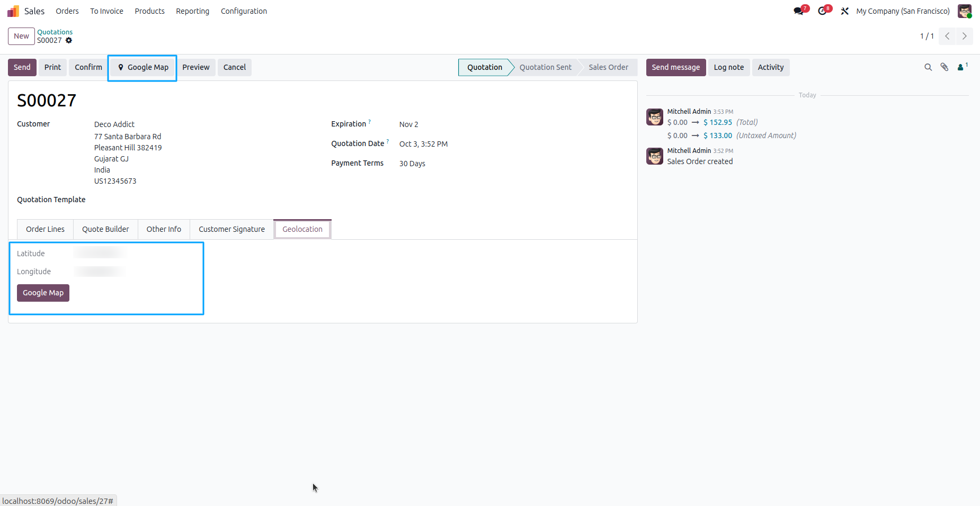Open the conversations messages icon
980x506 pixels.
[x=798, y=11]
